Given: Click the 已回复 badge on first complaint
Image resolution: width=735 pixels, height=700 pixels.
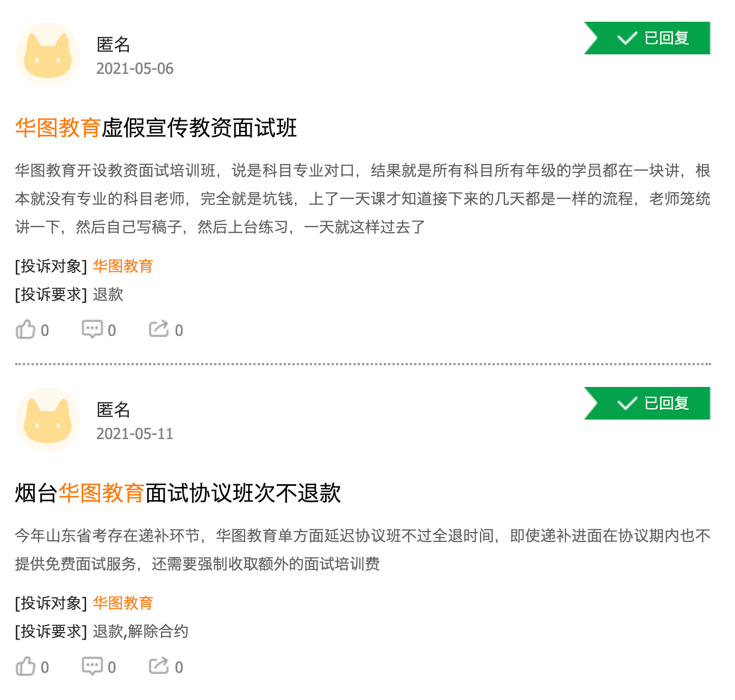Looking at the screenshot, I should click(x=647, y=38).
